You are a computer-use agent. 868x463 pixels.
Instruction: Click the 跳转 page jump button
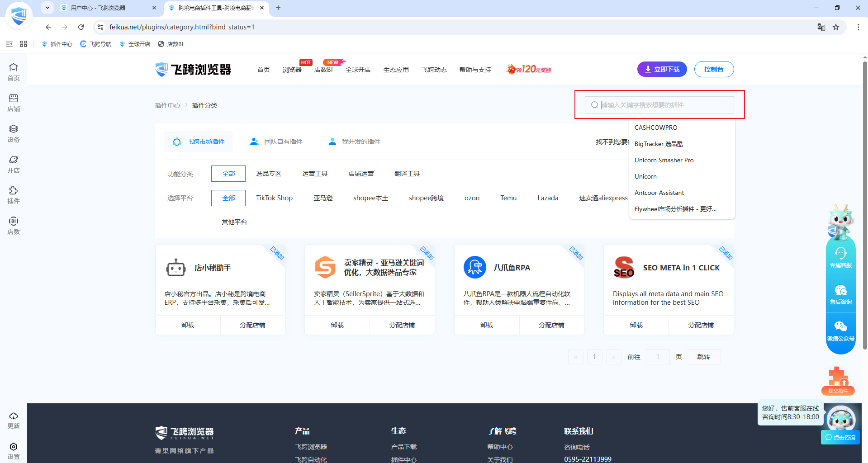coord(703,357)
